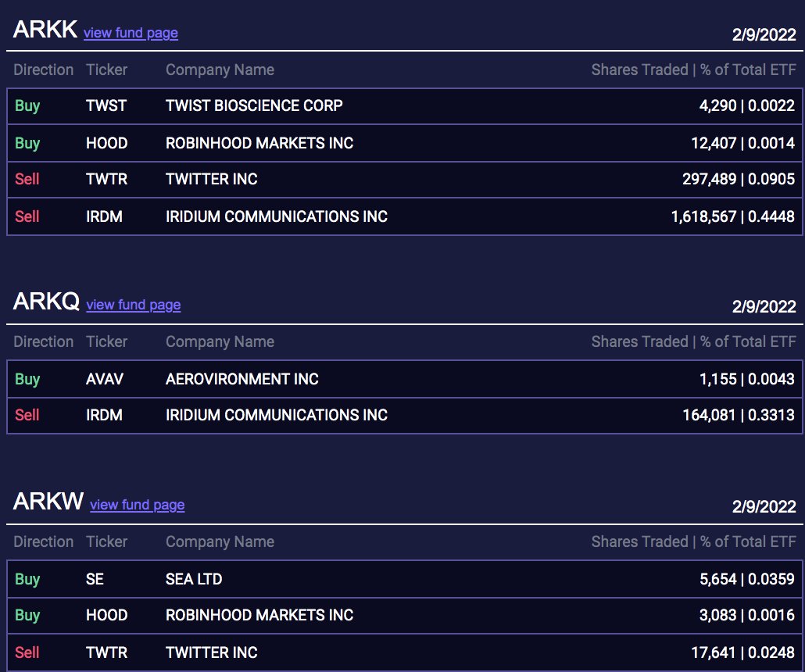Viewport: 805px width, 672px height.
Task: Click AEROVIRONMENT INC company name
Action: (x=241, y=380)
